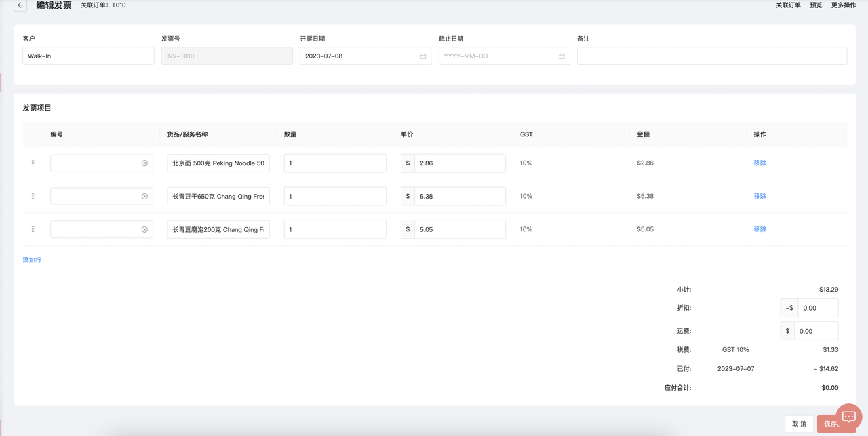Select the GST 10% tax label
The image size is (868, 436).
[736, 350]
